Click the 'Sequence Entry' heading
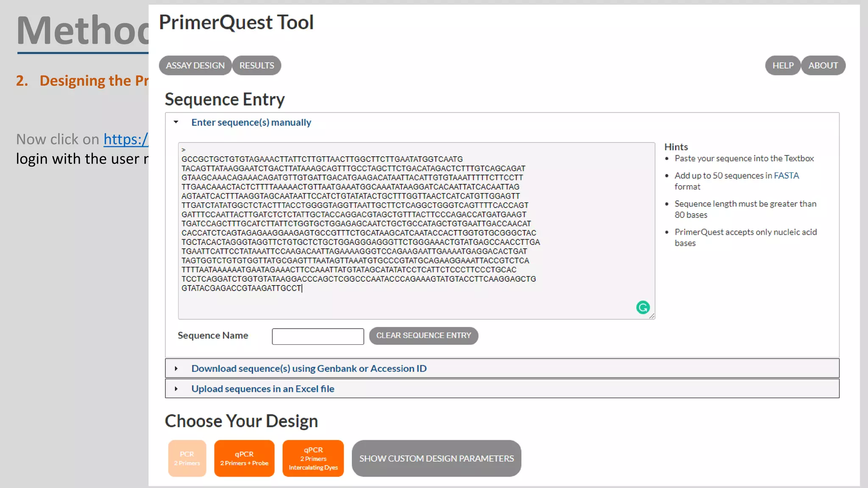Screen dimensions: 868x488 (x=225, y=99)
